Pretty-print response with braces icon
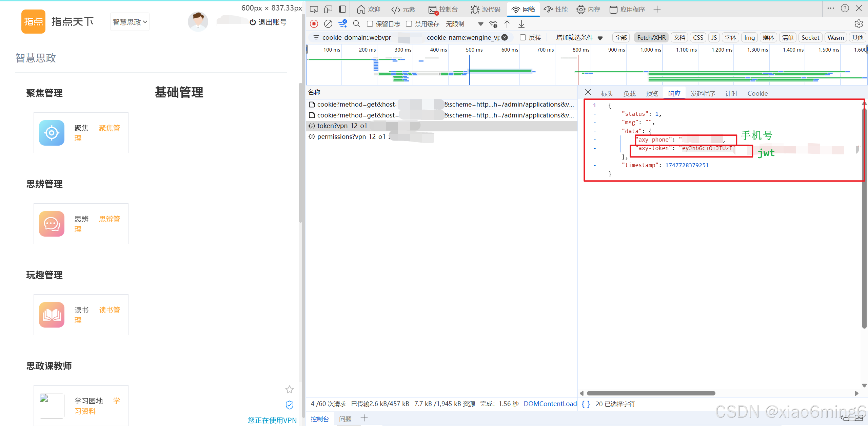The image size is (868, 426). click(586, 404)
